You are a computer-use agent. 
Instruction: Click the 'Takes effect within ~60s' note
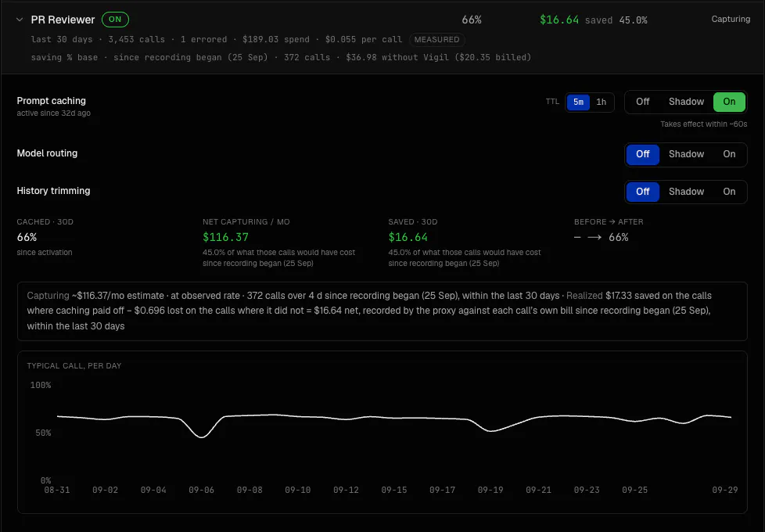tap(703, 124)
